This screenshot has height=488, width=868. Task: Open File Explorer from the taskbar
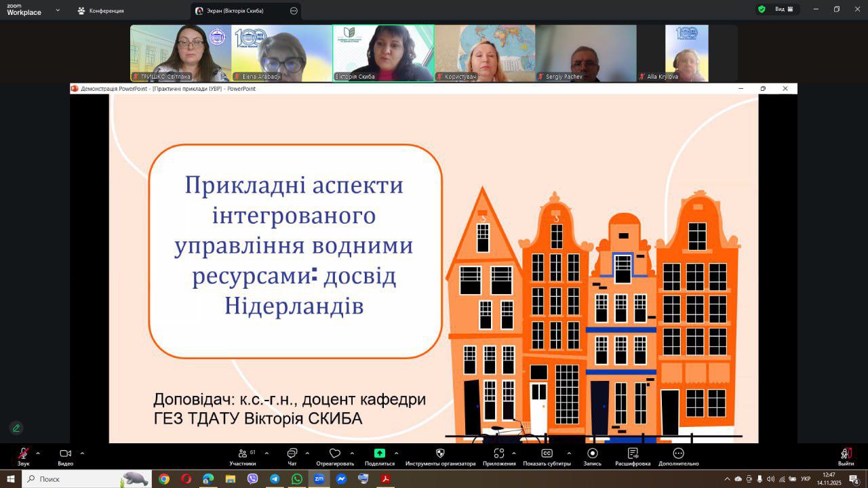231,479
